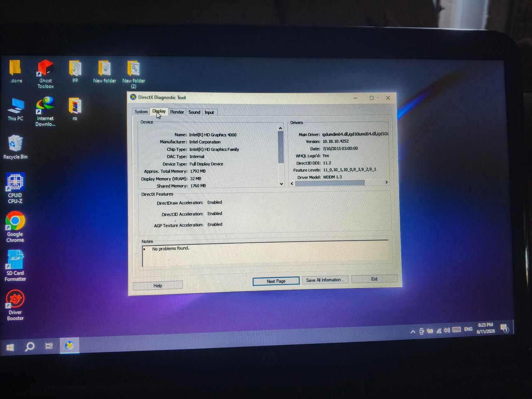Open the Wi-Fi network tray icon
Image resolution: width=532 pixels, height=399 pixels.
(438, 331)
